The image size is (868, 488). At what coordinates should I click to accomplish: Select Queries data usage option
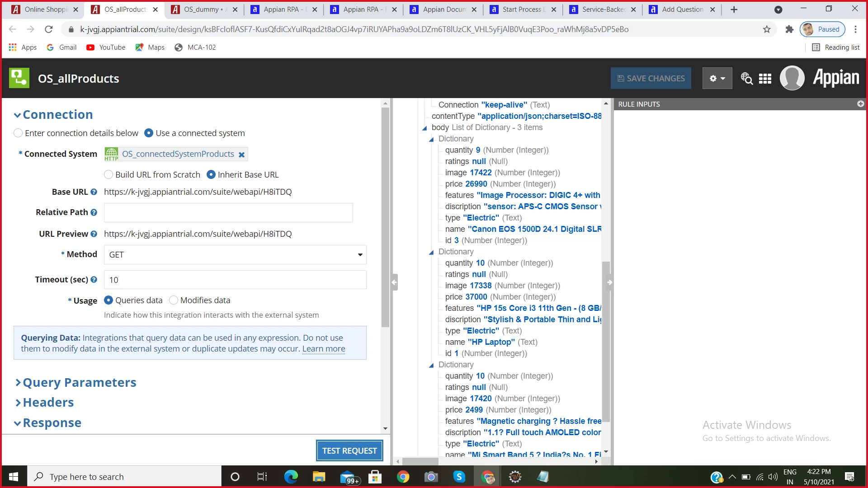pyautogui.click(x=108, y=300)
